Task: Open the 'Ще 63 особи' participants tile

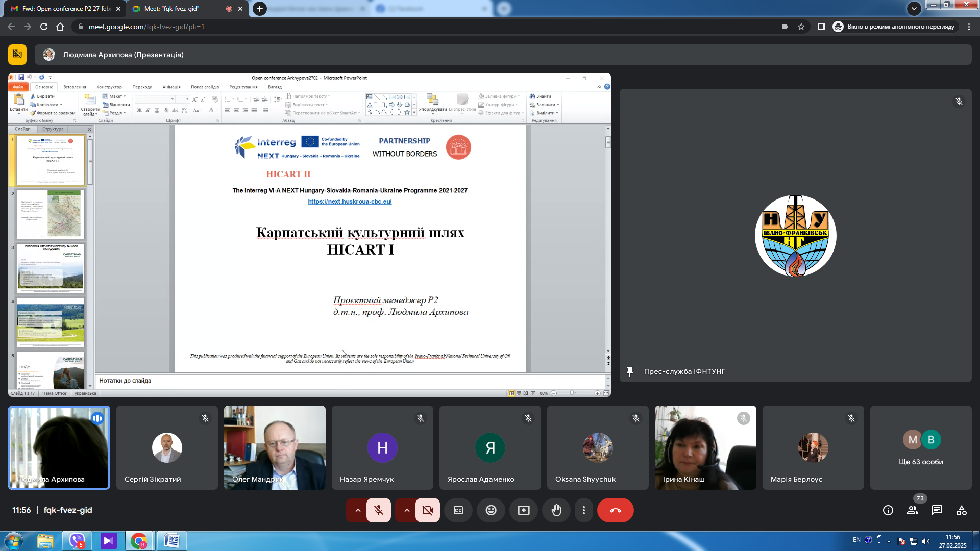Action: [x=921, y=447]
